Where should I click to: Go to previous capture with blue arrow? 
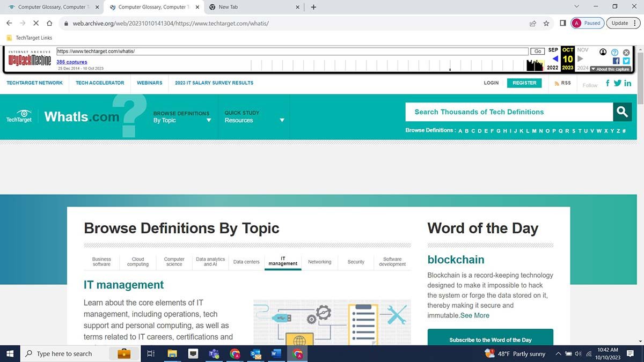coord(555,59)
